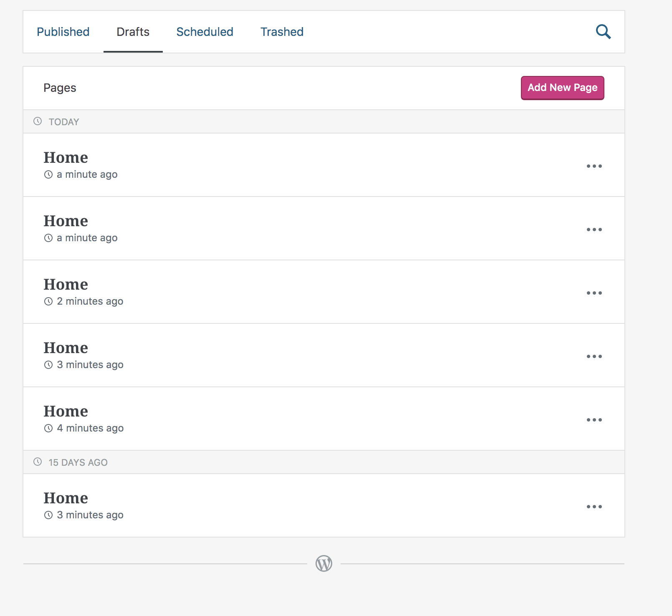The height and width of the screenshot is (616, 672).
Task: Open options menu for first Home draft
Action: point(594,166)
